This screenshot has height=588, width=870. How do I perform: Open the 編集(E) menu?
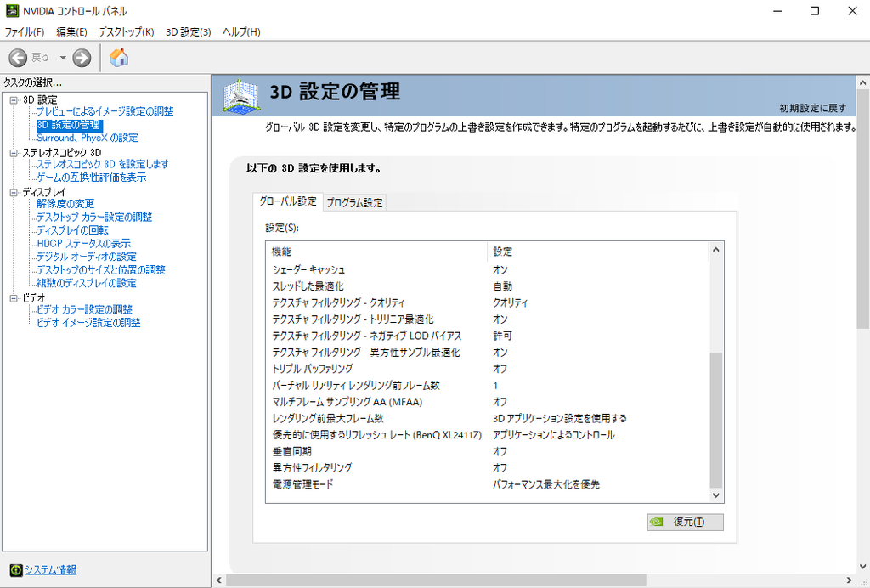coord(71,32)
